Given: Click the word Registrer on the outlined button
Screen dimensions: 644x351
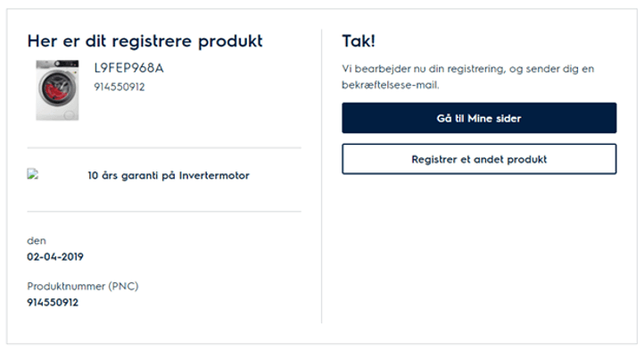Looking at the screenshot, I should click(x=434, y=159).
